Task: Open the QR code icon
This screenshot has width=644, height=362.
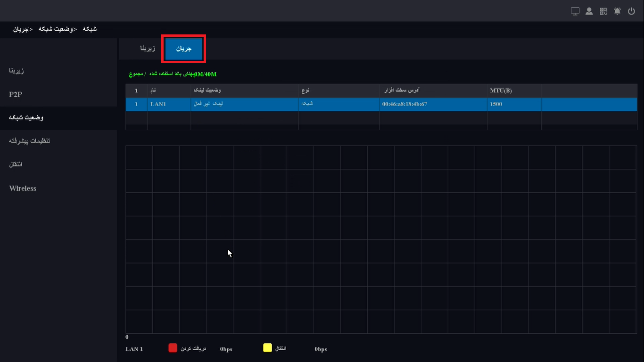Action: coord(603,11)
